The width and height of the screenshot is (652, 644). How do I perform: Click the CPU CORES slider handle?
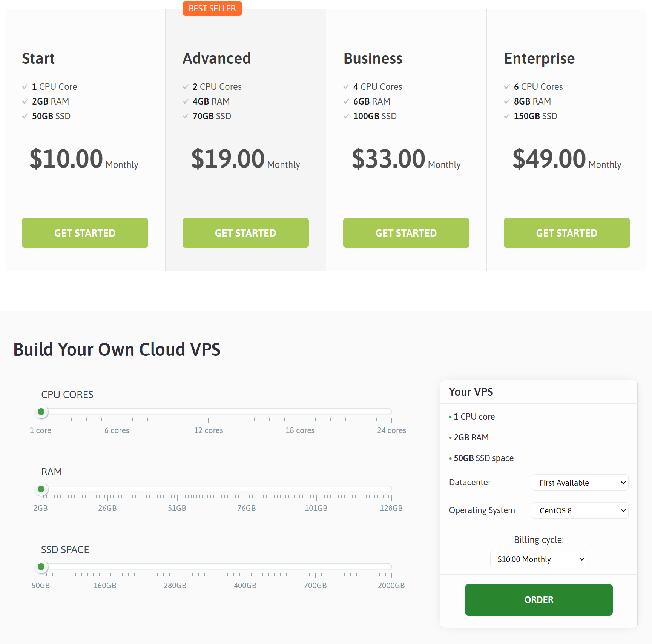(x=41, y=412)
